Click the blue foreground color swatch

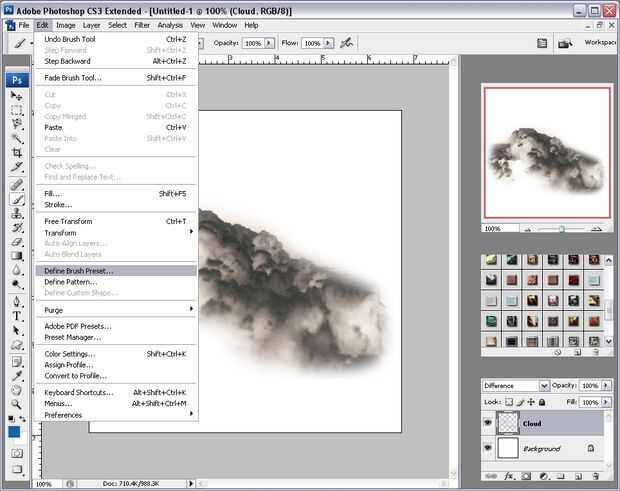[x=14, y=432]
